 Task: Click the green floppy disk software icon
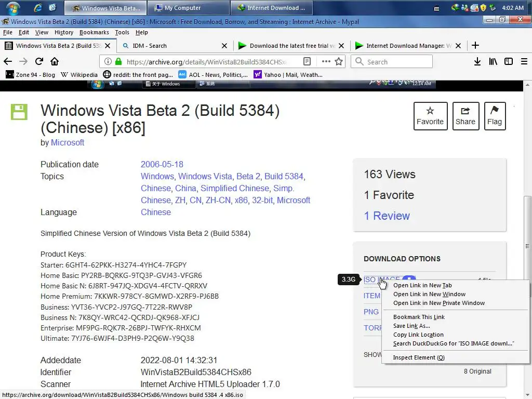(x=19, y=112)
